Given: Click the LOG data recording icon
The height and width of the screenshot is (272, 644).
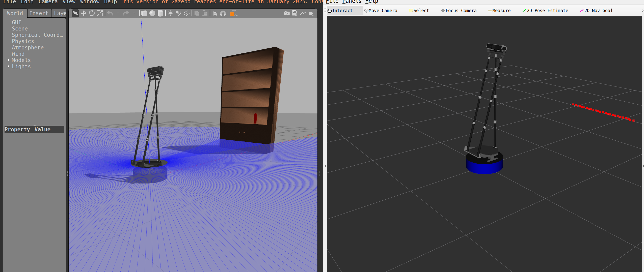Looking at the screenshot, I should (295, 13).
